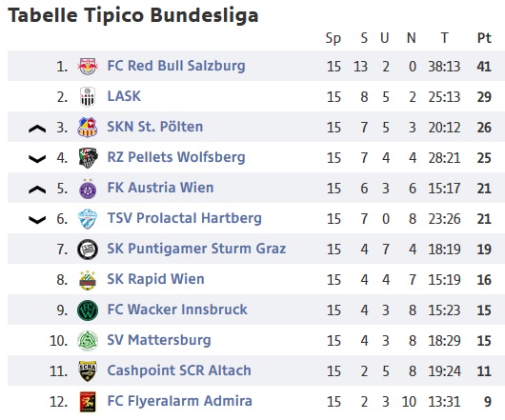
Task: Click the SV Mattersburg emblem
Action: pyautogui.click(x=88, y=341)
